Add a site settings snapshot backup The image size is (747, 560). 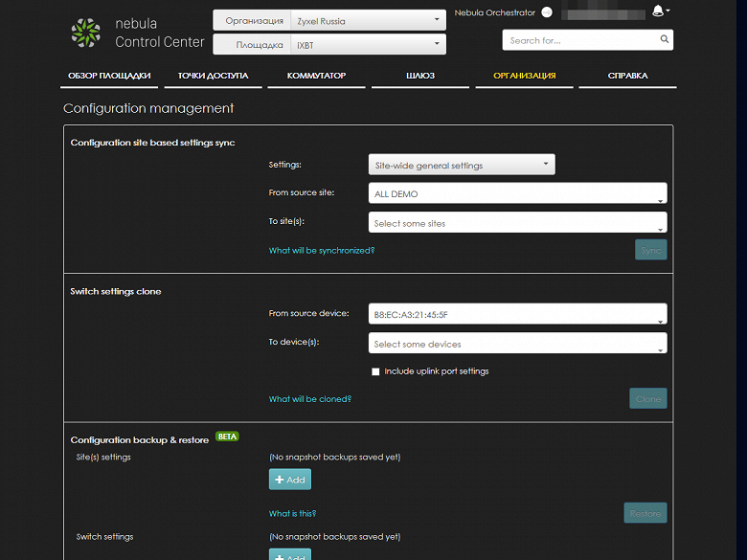[x=290, y=479]
